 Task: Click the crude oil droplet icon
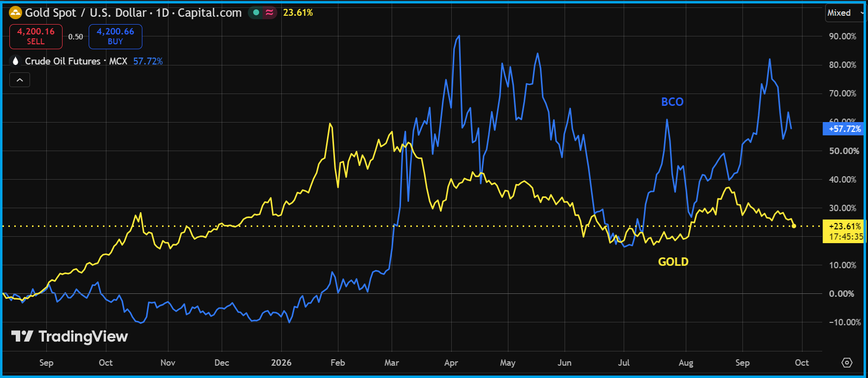[15, 61]
